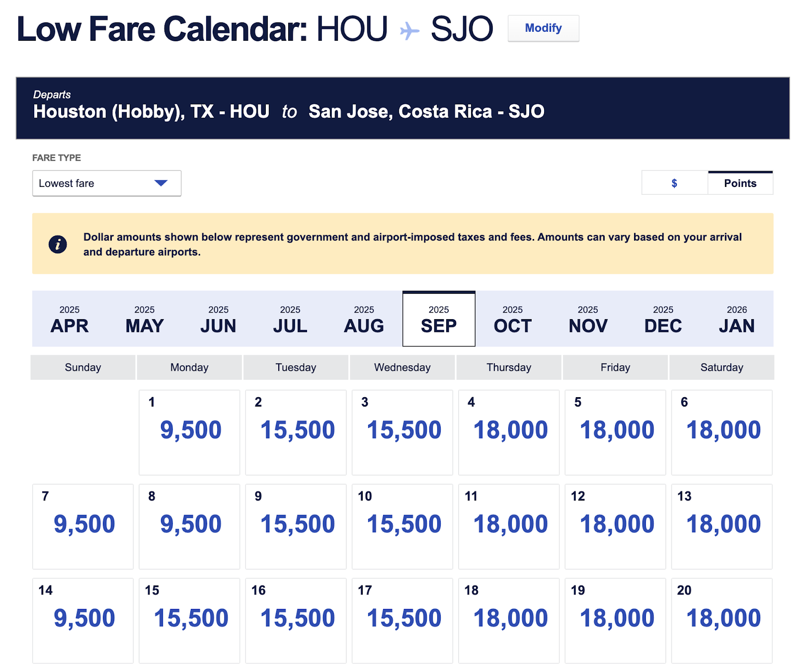Click the Lowest fare dropdown arrow
Image resolution: width=795 pixels, height=672 pixels.
click(160, 183)
